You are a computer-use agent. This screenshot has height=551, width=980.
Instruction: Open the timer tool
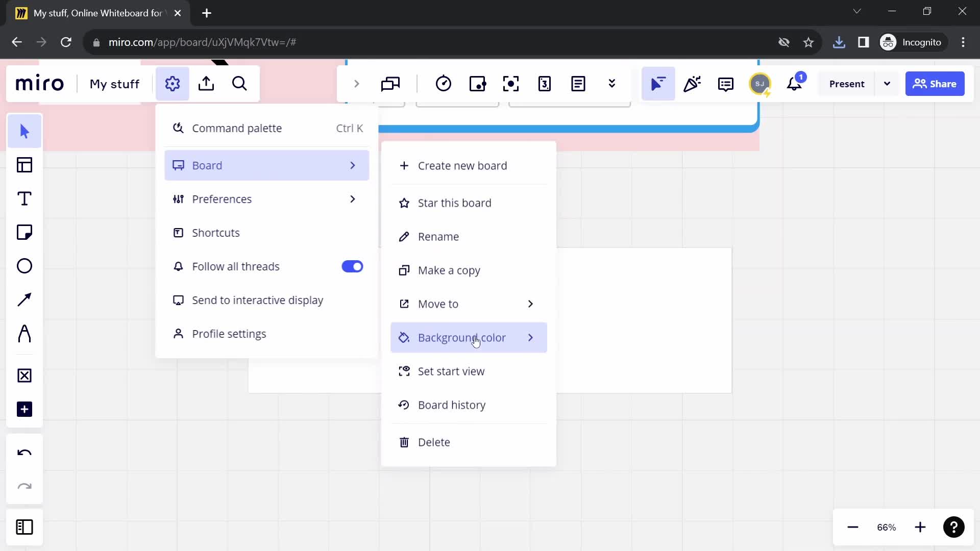tap(444, 84)
